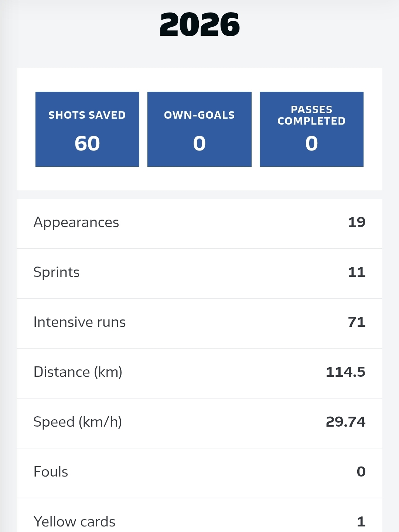
Task: Select the Distance (km) row
Action: [x=199, y=373]
